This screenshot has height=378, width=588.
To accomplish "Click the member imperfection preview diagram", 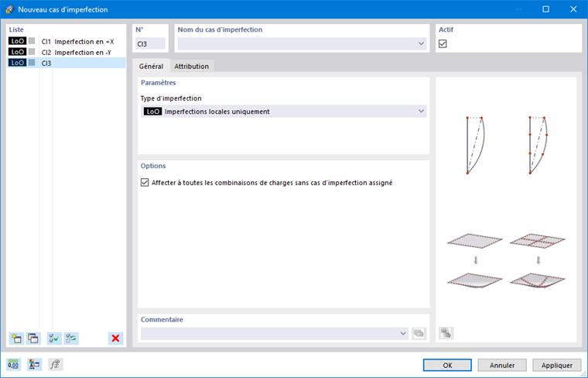I will (x=506, y=146).
